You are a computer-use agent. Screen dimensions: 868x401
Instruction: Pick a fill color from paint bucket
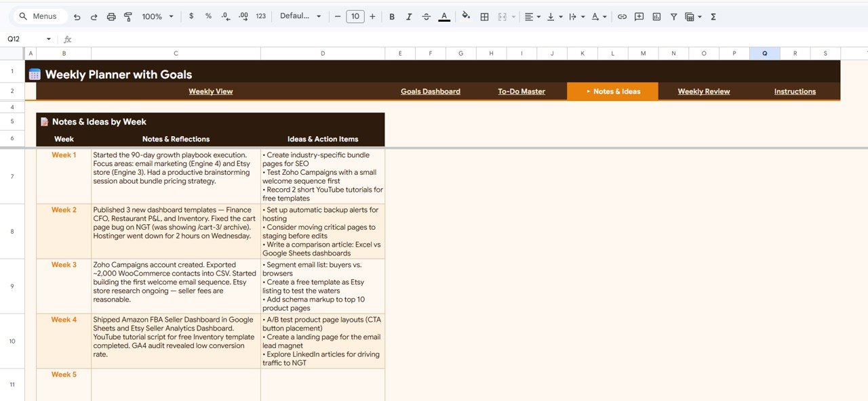[465, 16]
